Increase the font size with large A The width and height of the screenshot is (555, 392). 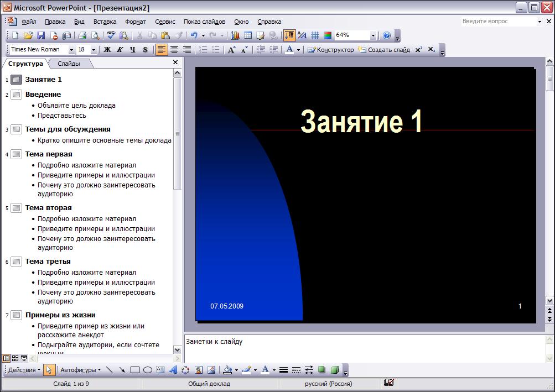pos(231,50)
